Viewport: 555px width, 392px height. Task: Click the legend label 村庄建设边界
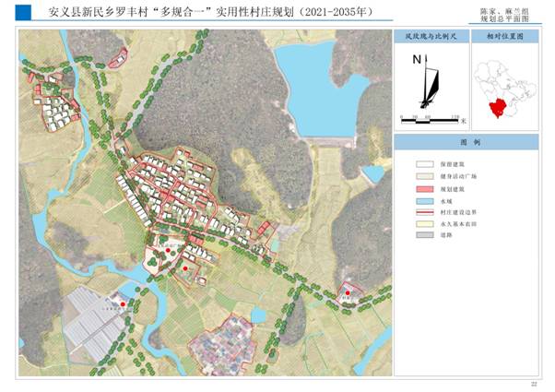tap(458, 212)
